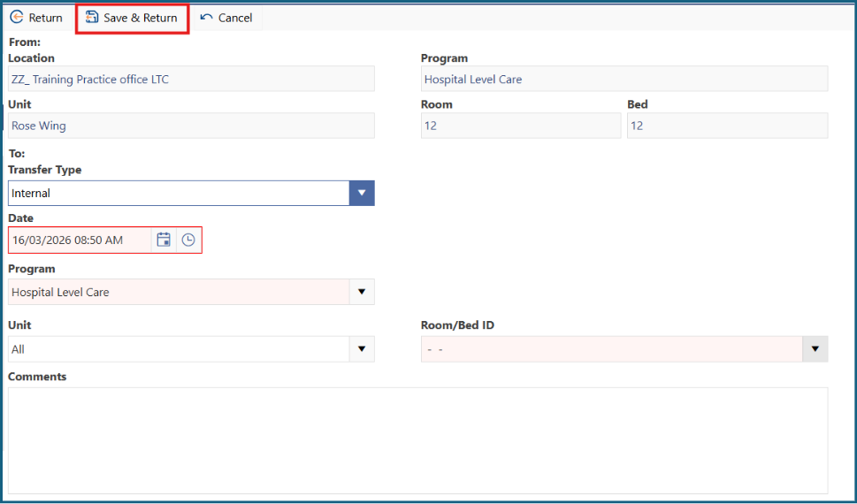Screen dimensions: 857x504
Task: Click the From Location field
Action: (x=191, y=79)
